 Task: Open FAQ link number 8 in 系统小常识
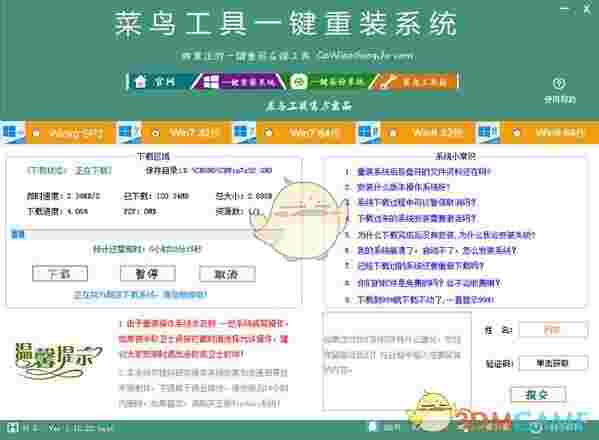(429, 283)
